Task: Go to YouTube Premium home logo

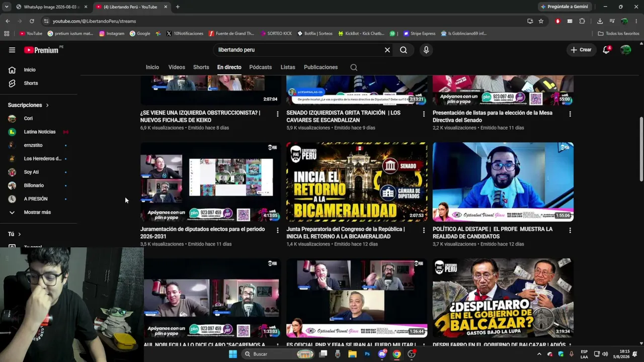Action: tap(41, 50)
